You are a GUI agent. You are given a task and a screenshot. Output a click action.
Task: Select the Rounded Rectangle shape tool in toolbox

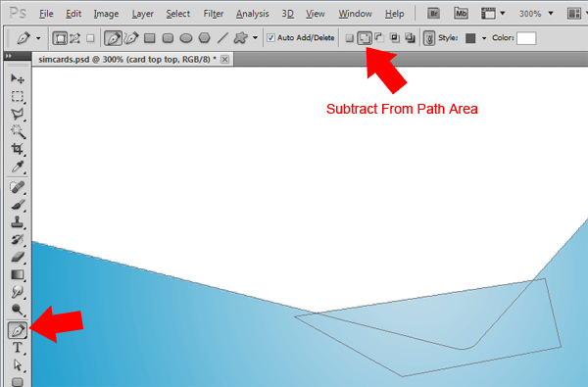tap(18, 382)
